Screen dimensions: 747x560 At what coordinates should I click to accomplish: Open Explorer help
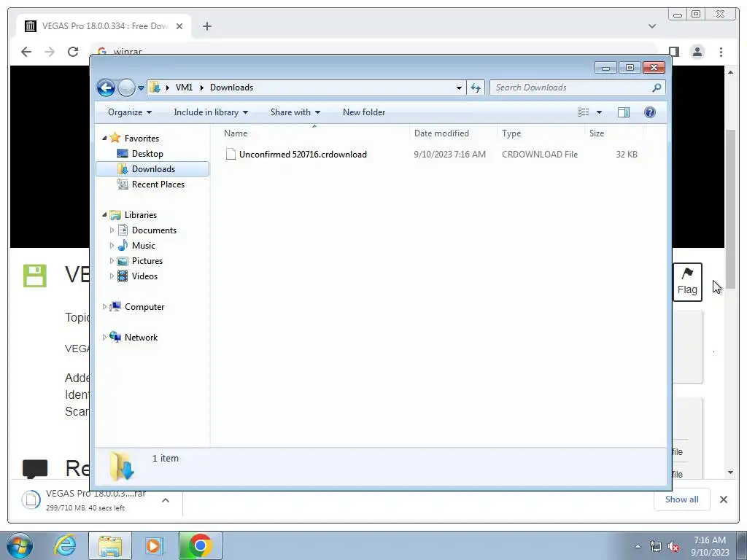pyautogui.click(x=650, y=112)
